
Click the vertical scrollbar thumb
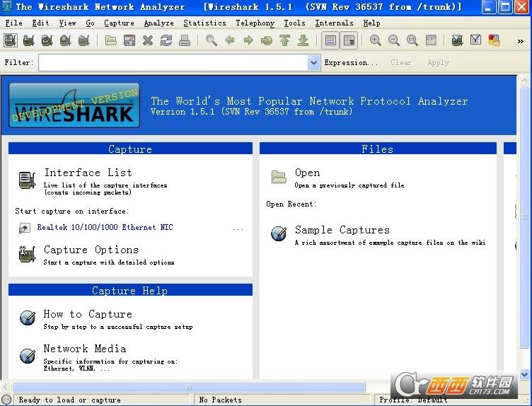[524, 216]
